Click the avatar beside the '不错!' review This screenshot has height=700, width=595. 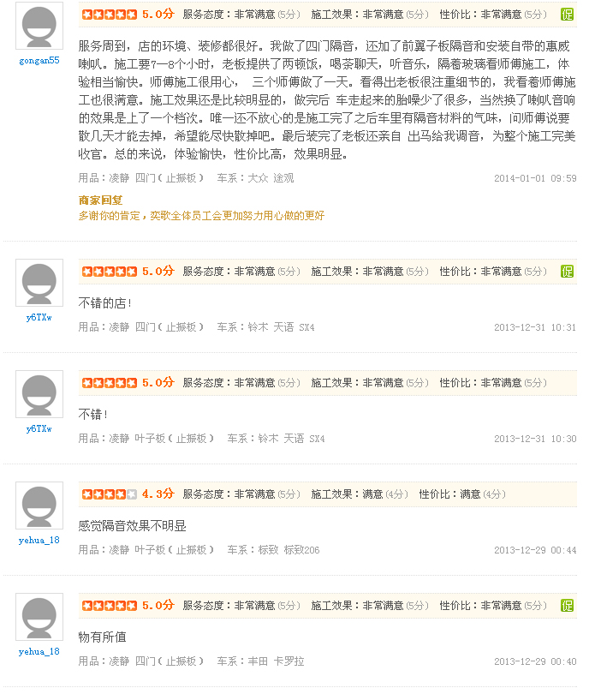point(39,394)
